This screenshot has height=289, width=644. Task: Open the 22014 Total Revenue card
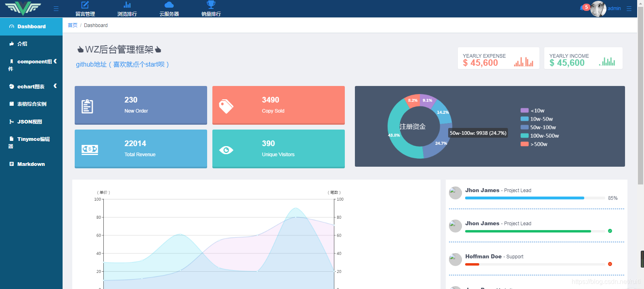pos(141,149)
